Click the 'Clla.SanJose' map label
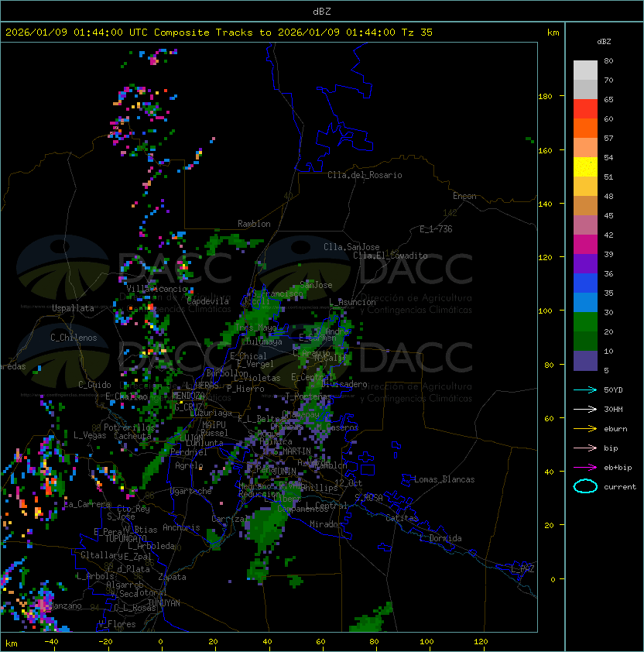Screen dimensions: 644x652 pyautogui.click(x=351, y=247)
